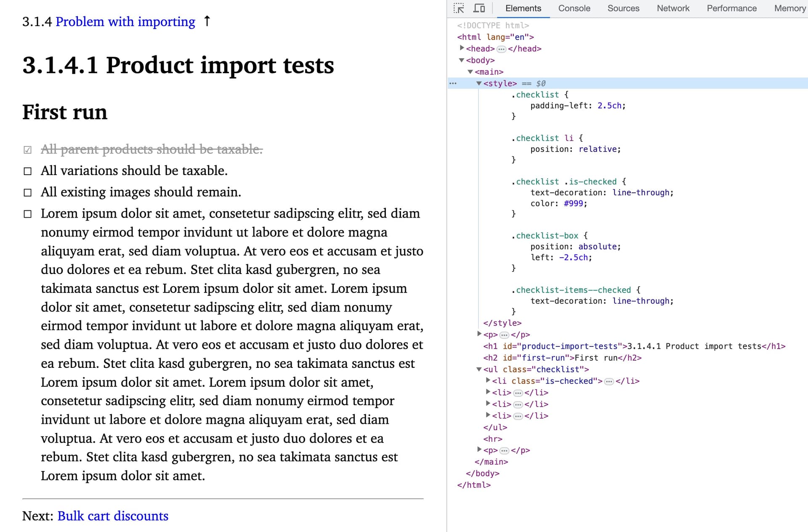Follow the 'Bulk cart discounts' link
Viewport: 808px width, 532px height.
coord(113,516)
